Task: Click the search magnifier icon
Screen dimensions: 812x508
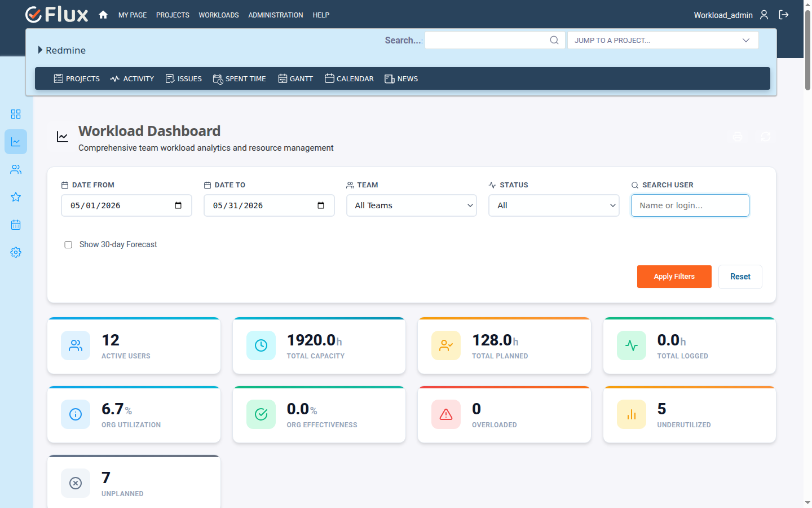Action: [x=554, y=40]
